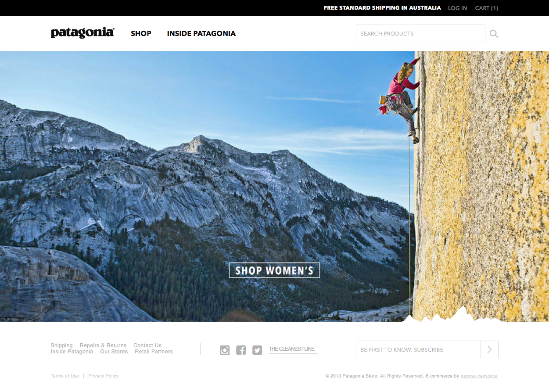549x392 pixels.
Task: Submit subscription with arrow button
Action: point(489,349)
